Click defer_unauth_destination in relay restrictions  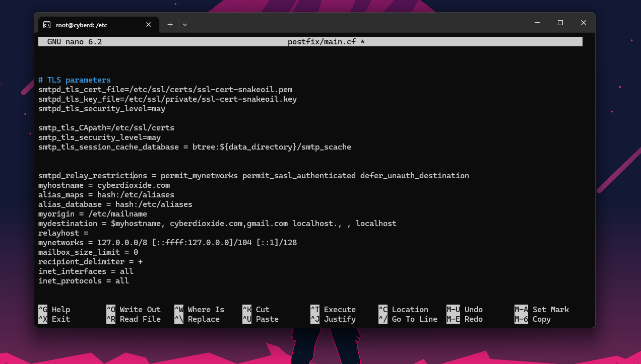click(x=415, y=176)
